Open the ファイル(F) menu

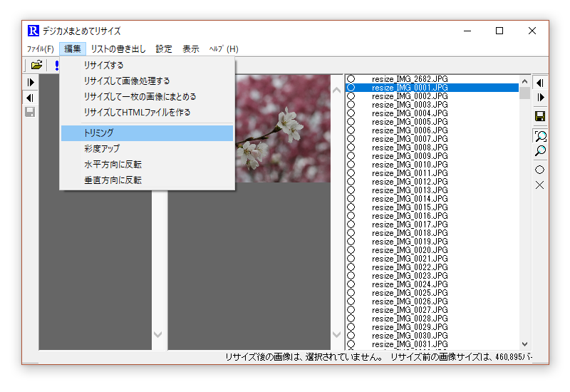[x=41, y=48]
